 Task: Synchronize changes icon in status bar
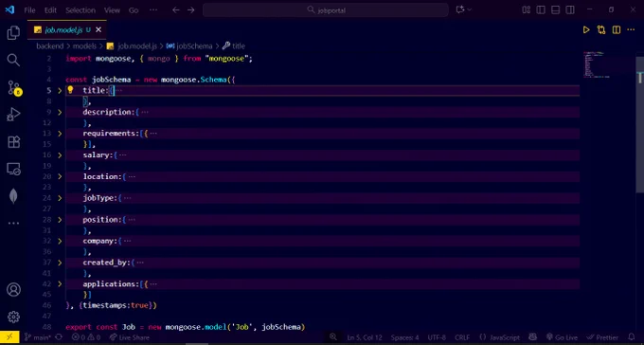point(59,337)
